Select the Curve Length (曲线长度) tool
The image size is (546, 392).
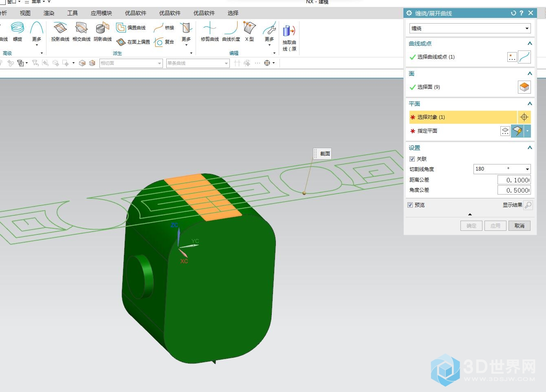[231, 32]
